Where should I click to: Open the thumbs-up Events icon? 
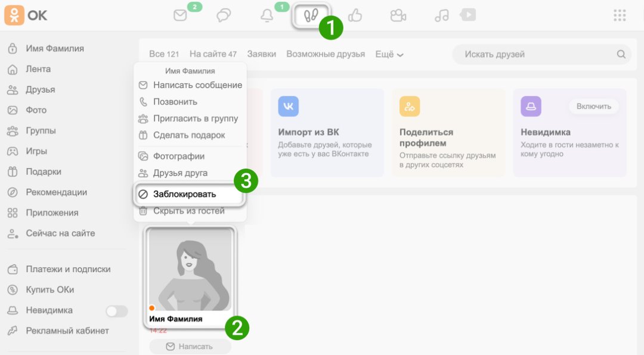pos(355,16)
